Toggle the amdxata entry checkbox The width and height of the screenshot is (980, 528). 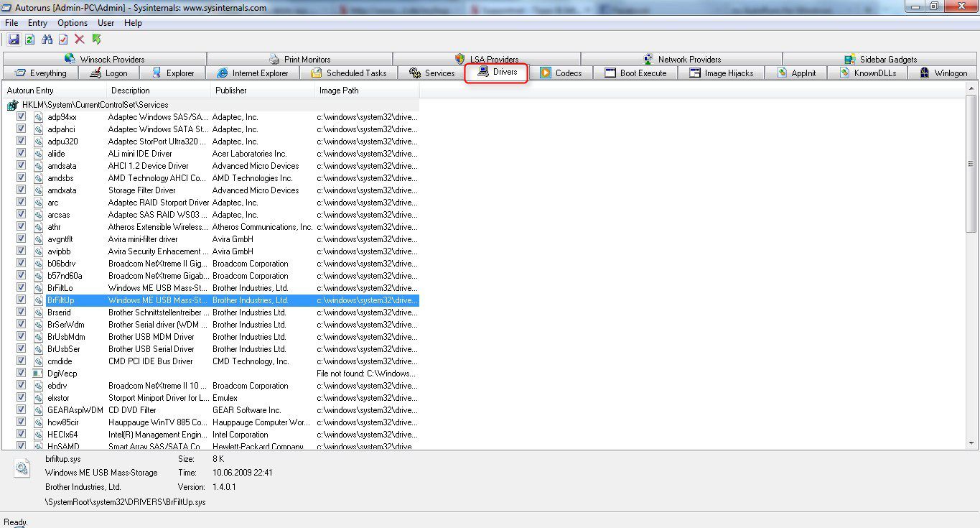point(21,190)
